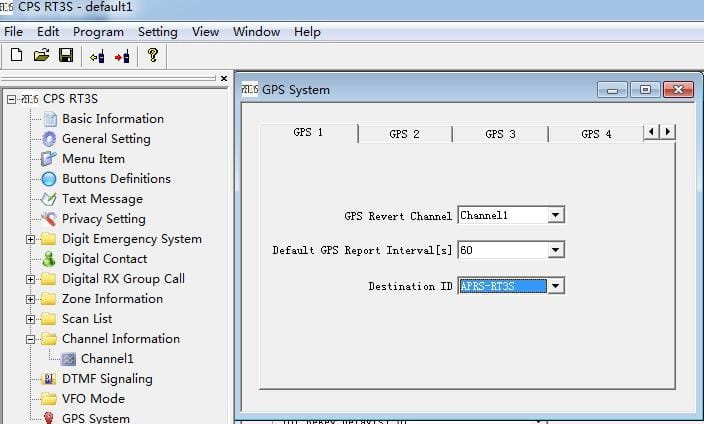
Task: Click the Write to radio toolbar icon
Action: point(122,56)
